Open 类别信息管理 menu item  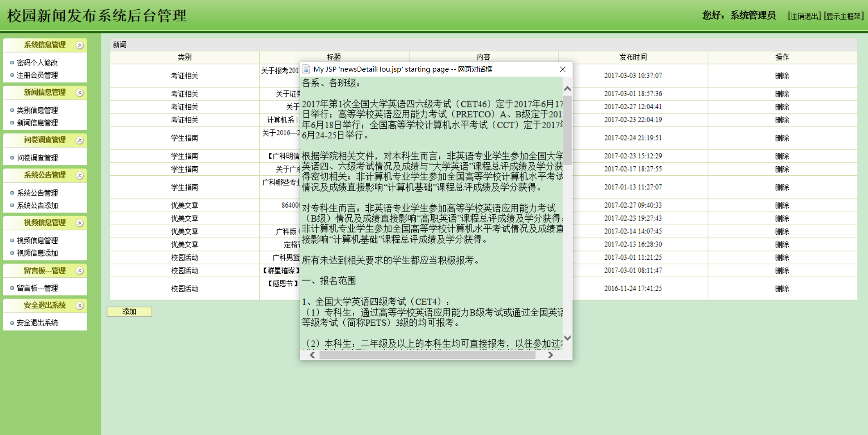click(x=37, y=110)
